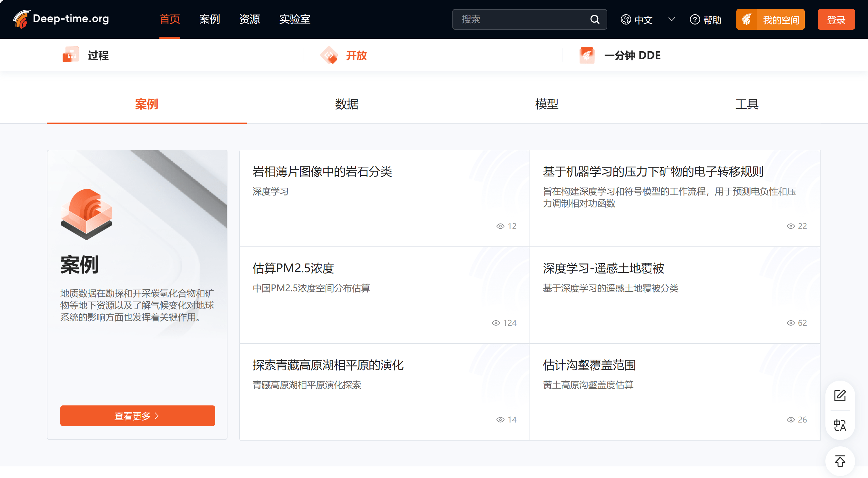
Task: Click the 过程 process icon
Action: tap(71, 55)
